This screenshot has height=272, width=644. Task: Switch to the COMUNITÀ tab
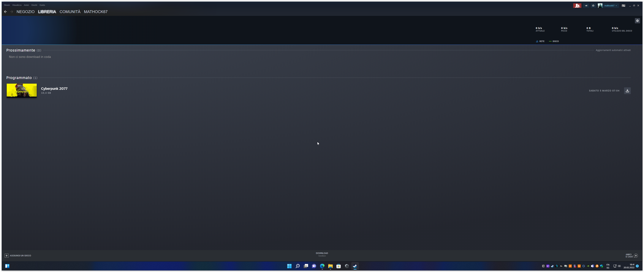point(70,12)
